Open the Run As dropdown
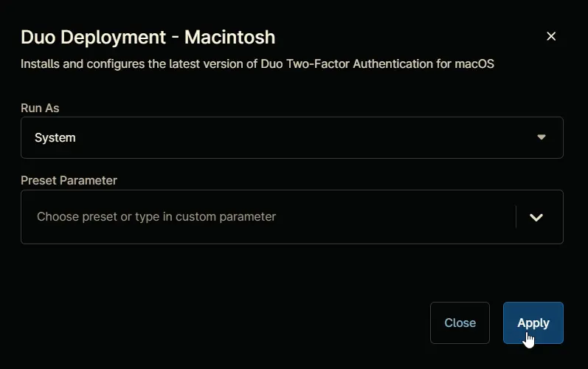The image size is (588, 369). pos(291,137)
